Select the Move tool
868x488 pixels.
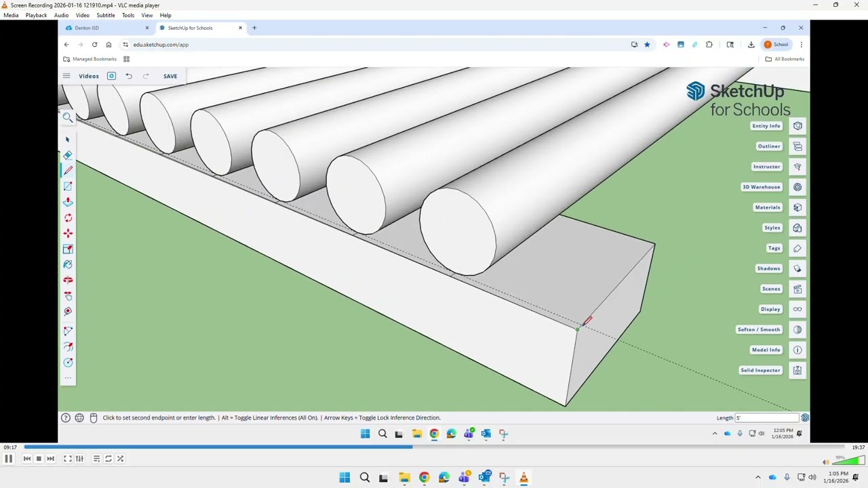click(68, 233)
